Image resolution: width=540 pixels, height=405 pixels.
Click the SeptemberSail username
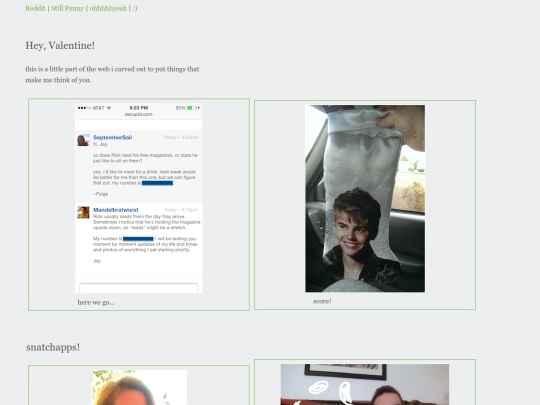(x=113, y=137)
